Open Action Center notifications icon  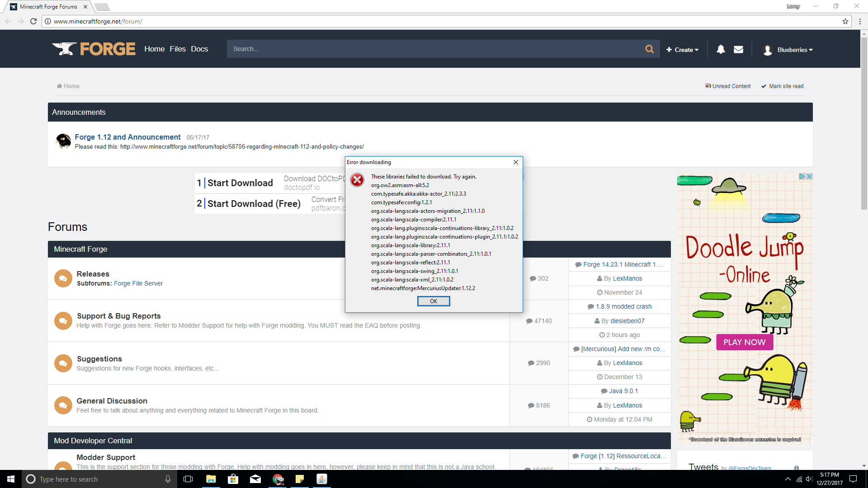point(853,479)
